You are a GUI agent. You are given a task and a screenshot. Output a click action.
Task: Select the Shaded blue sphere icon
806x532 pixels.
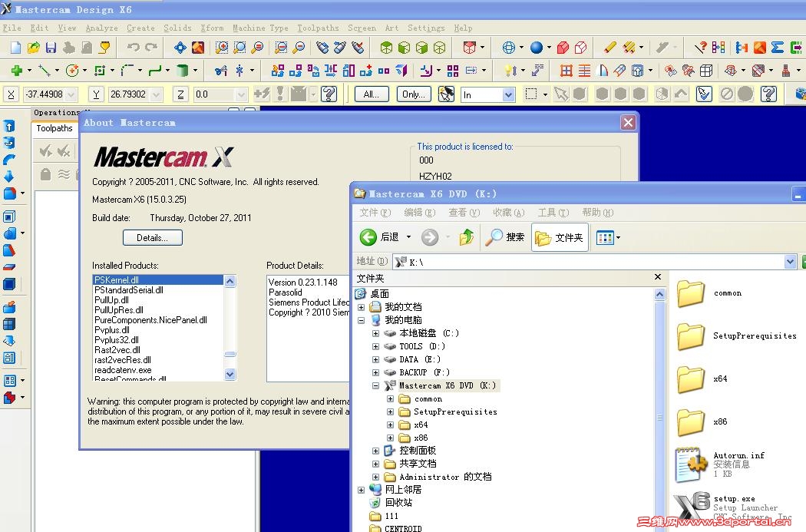536,48
